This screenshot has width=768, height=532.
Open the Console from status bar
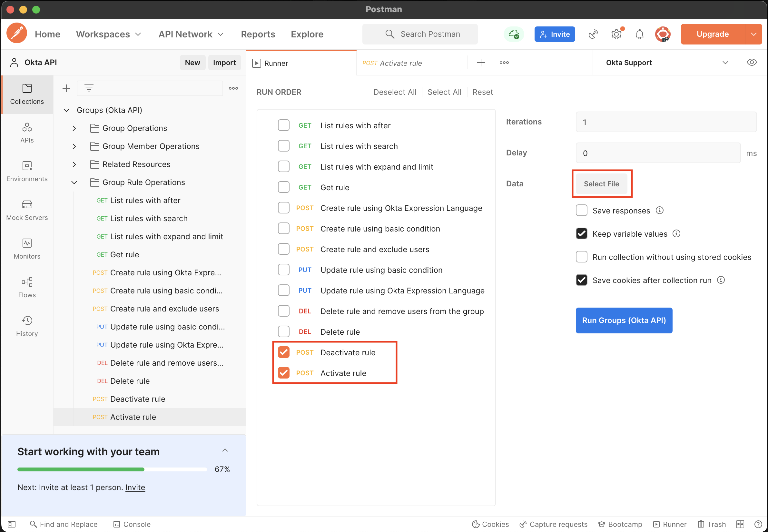click(x=132, y=524)
